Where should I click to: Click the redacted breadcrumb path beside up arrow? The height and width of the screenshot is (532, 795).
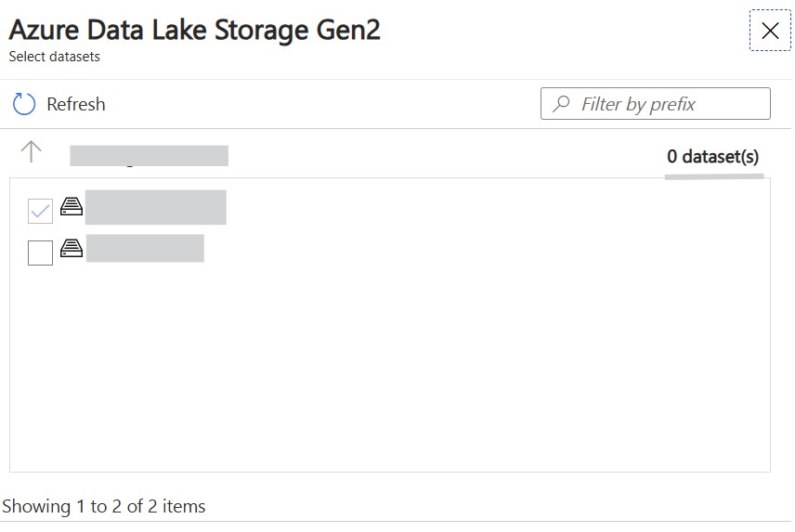[149, 156]
